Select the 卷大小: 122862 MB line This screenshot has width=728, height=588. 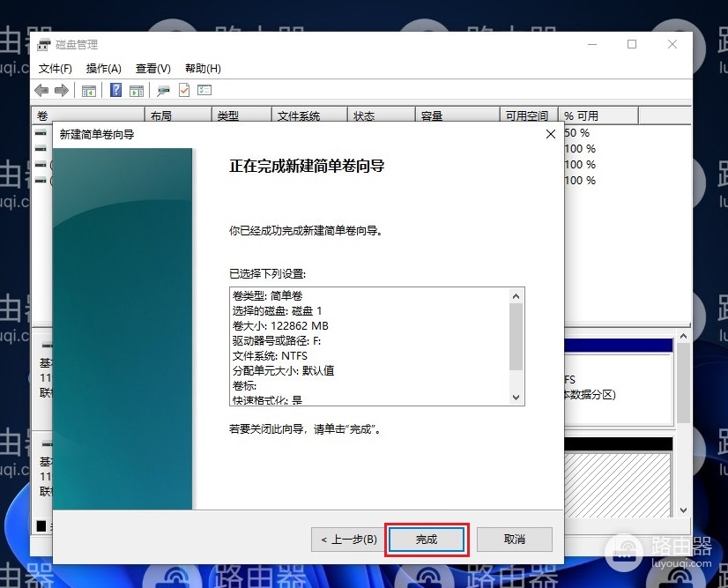[x=280, y=325]
